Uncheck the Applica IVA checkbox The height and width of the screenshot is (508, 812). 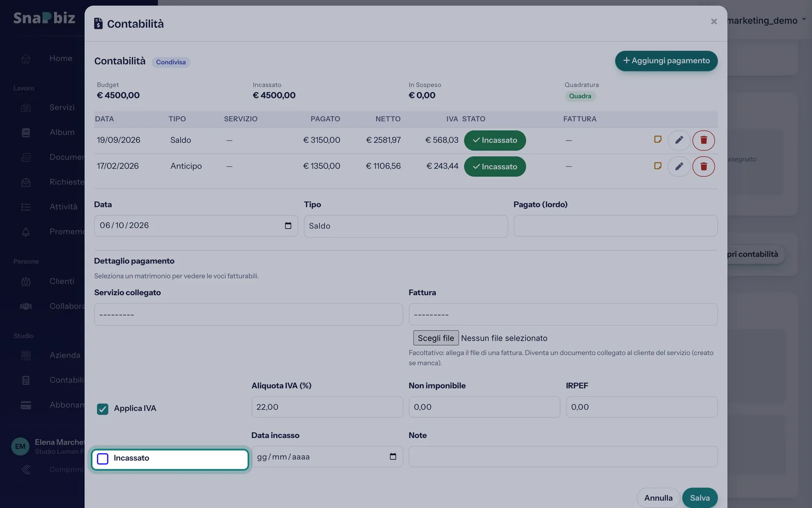coord(103,409)
